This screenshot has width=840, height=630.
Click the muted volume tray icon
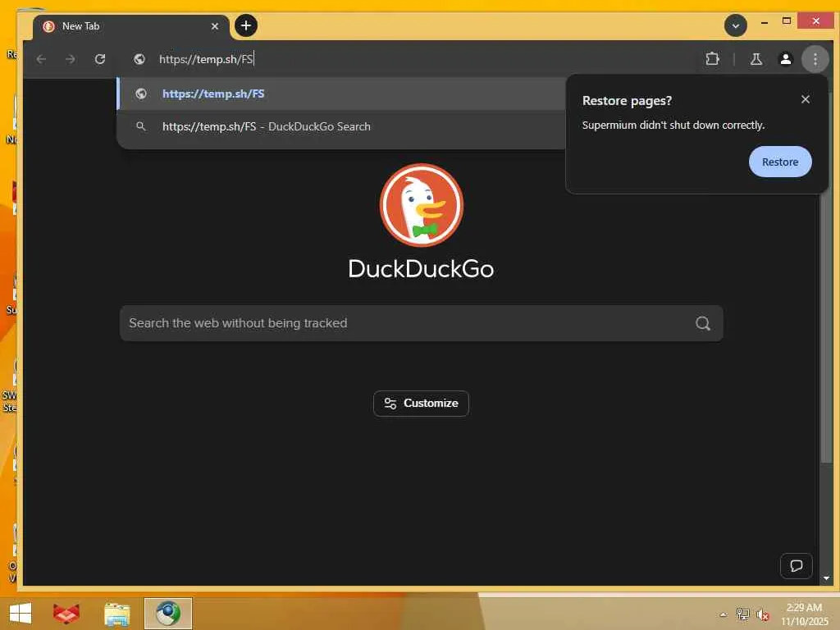[762, 614]
